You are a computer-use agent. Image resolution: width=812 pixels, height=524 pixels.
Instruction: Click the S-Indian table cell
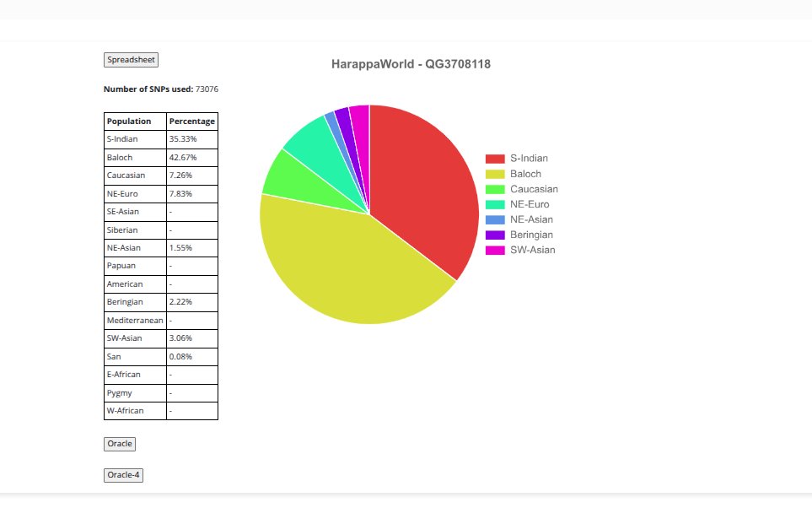point(135,139)
